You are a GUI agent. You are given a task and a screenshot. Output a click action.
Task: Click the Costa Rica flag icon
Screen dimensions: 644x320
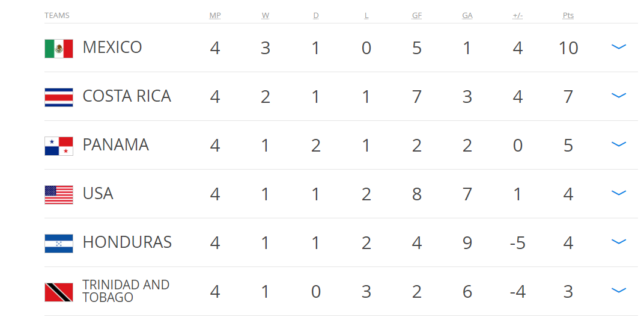(x=59, y=97)
